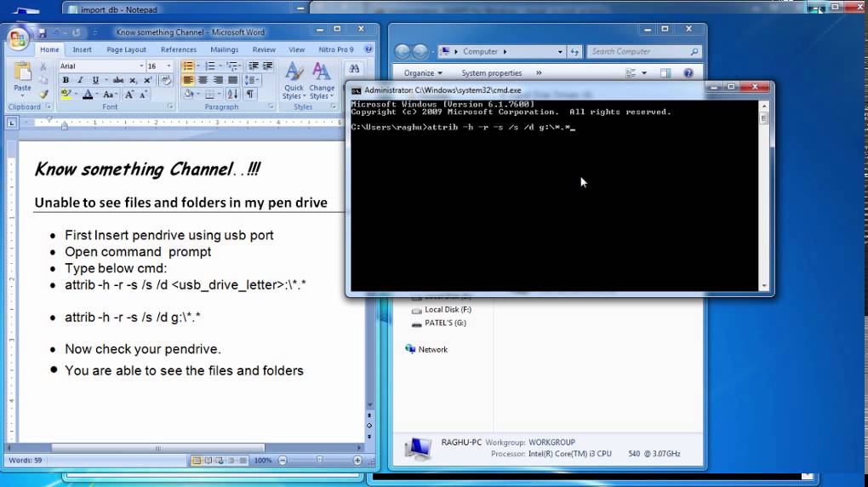The image size is (868, 487).
Task: Select PATEL'S (G:) drive in navigation pane
Action: pyautogui.click(x=439, y=323)
